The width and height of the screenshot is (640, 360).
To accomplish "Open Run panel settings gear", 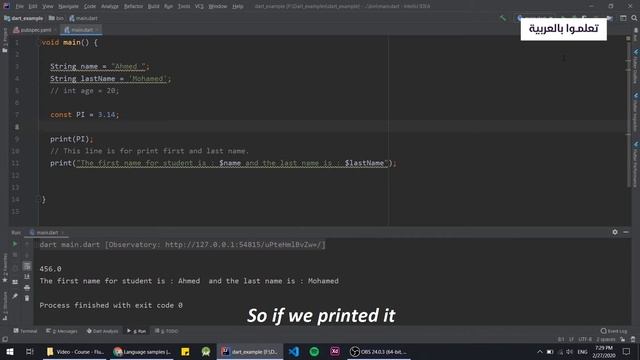I will [615, 232].
